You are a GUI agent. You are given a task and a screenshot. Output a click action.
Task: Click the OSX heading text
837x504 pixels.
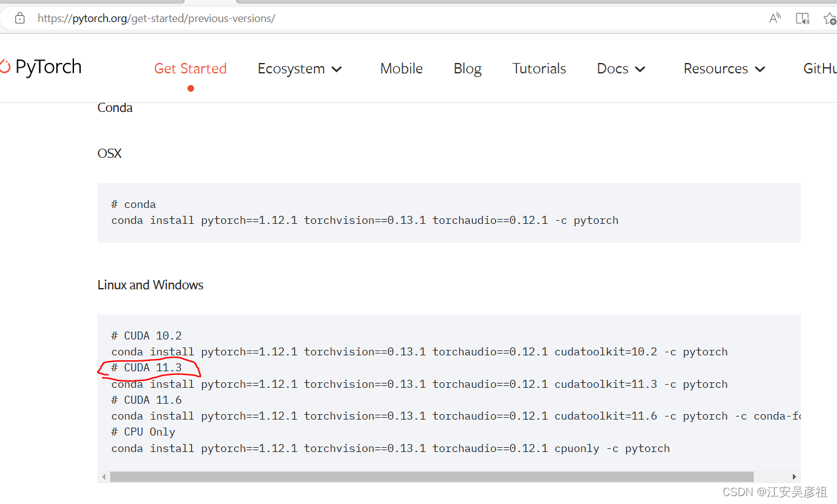point(110,154)
